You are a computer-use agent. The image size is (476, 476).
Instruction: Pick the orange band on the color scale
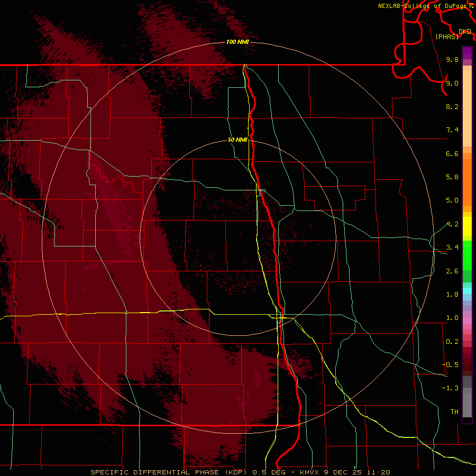pos(467,182)
